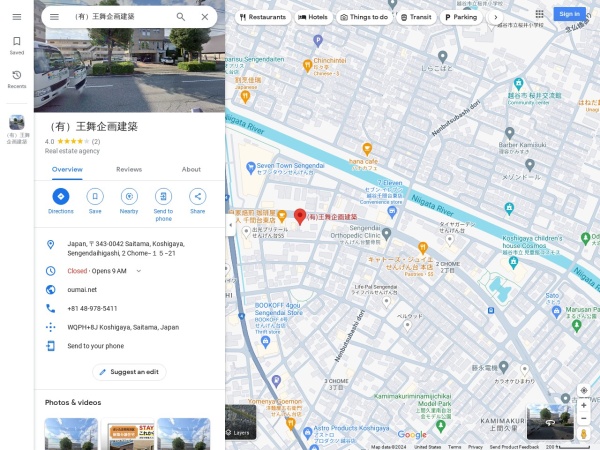The height and width of the screenshot is (450, 600).
Task: Click the Sign in button
Action: 569,14
